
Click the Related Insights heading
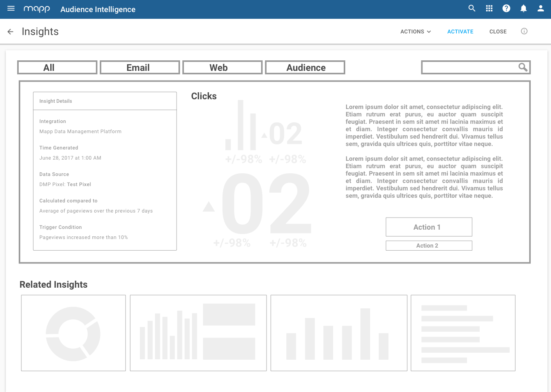(53, 285)
